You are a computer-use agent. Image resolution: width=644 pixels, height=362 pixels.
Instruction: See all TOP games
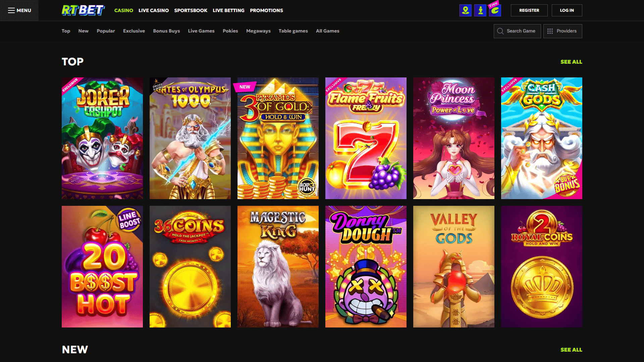pos(571,62)
